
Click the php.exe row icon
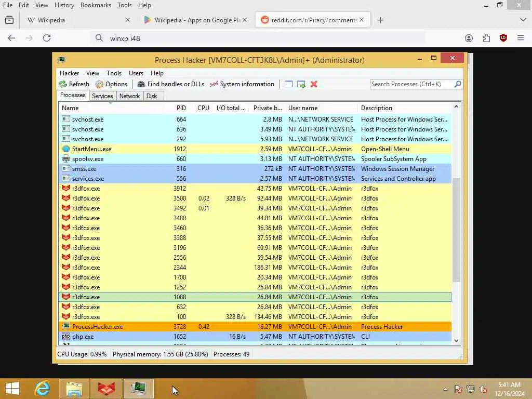(x=66, y=337)
